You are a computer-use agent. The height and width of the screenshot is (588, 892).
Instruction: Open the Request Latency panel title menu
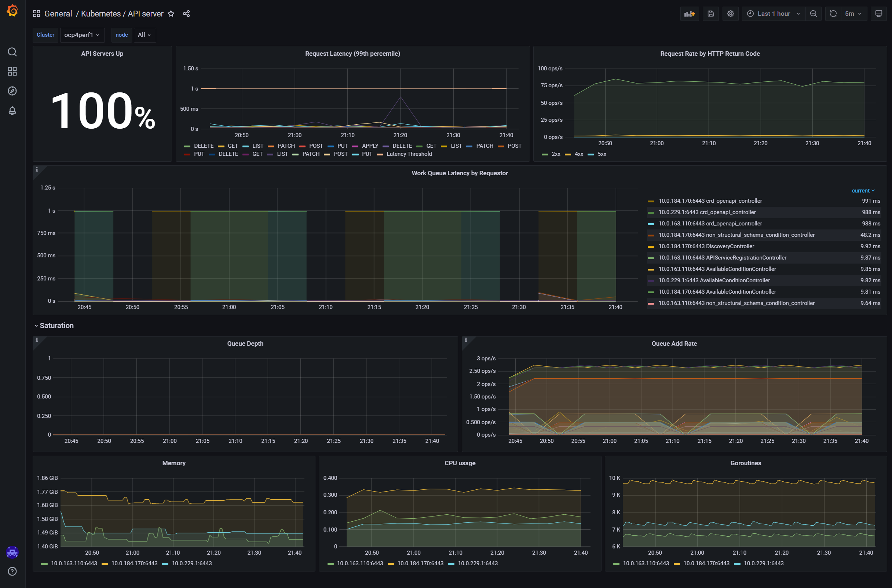[x=352, y=54]
